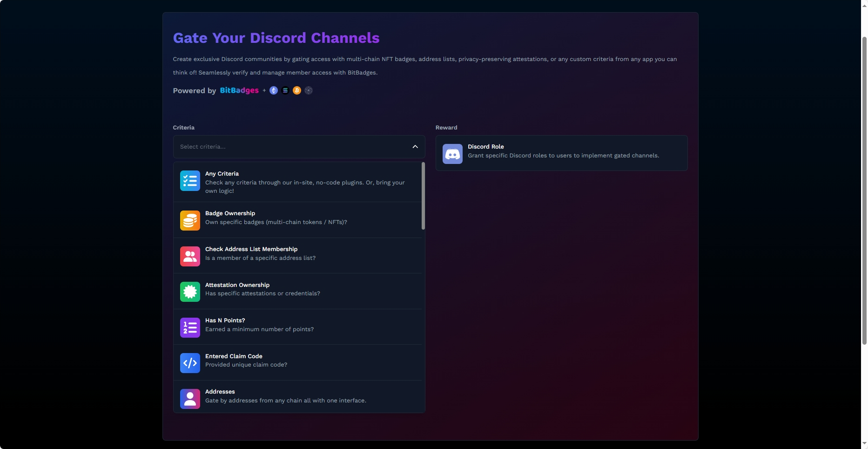The image size is (868, 449).
Task: Select the Discord Role reward card
Action: click(x=561, y=153)
